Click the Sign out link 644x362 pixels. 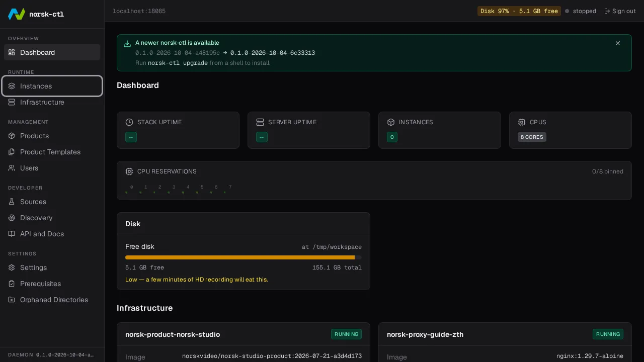620,11
